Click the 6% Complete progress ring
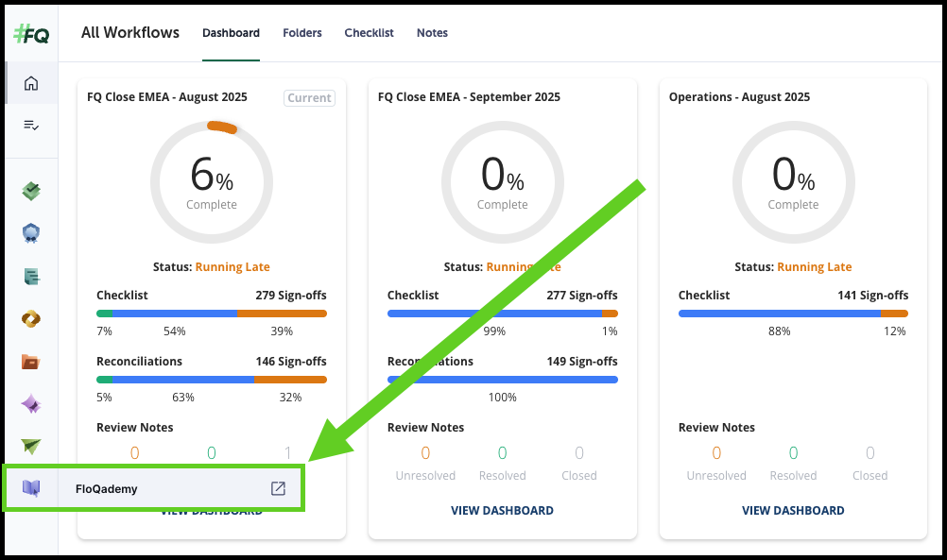This screenshot has height=560, width=947. [212, 179]
